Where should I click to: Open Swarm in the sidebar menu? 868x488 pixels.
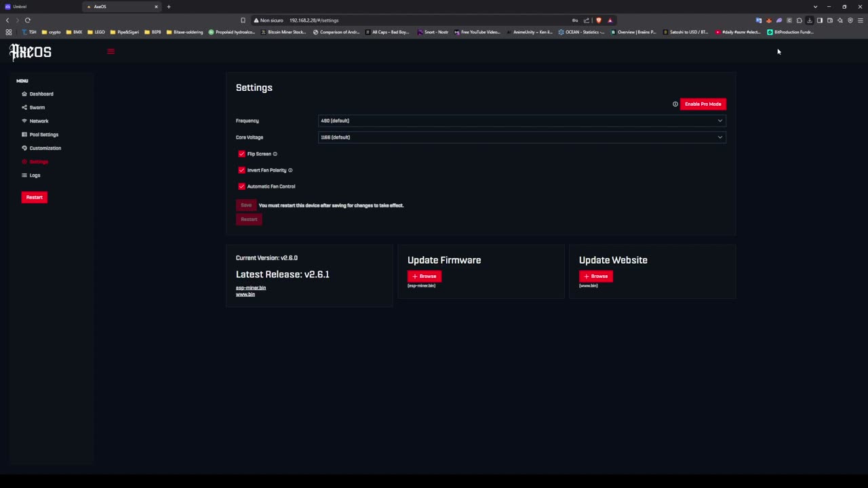37,107
